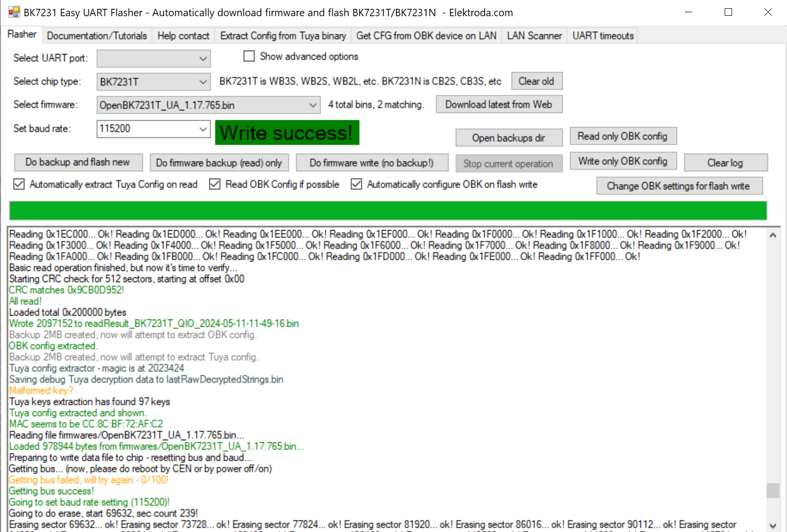
Task: Click Do firmware write (no backup!) button
Action: [x=372, y=162]
